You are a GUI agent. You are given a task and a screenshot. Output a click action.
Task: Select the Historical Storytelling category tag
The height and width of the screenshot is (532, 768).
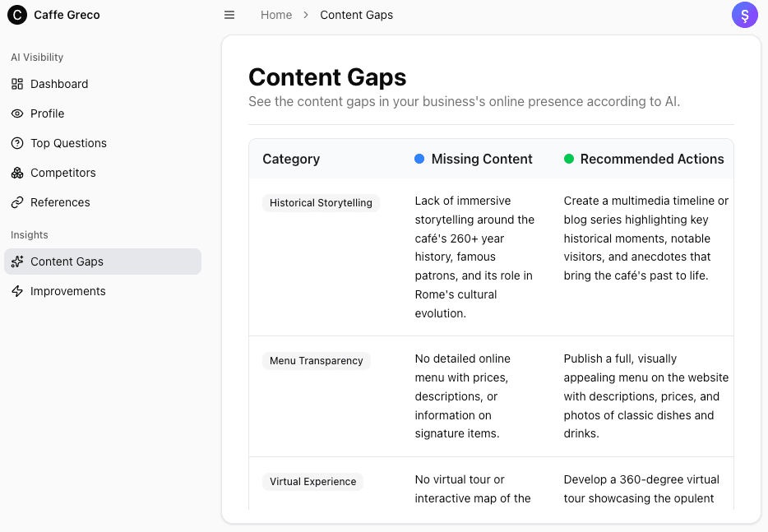[x=321, y=203]
